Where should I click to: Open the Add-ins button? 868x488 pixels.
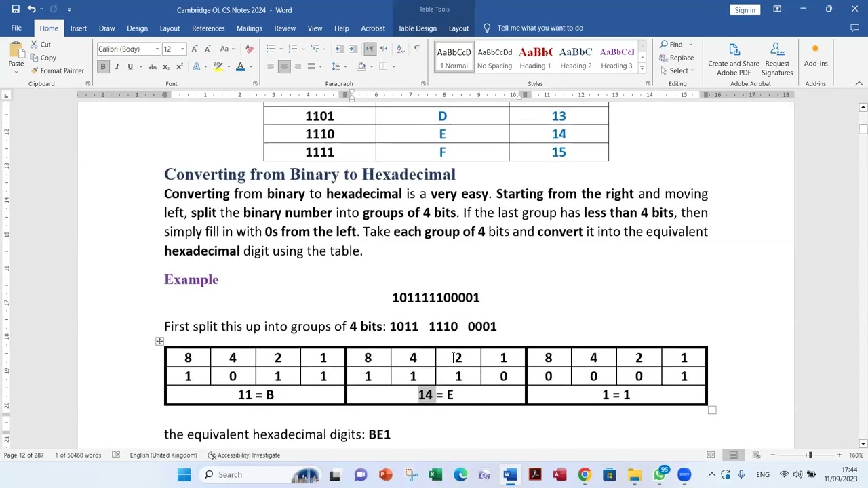click(816, 55)
